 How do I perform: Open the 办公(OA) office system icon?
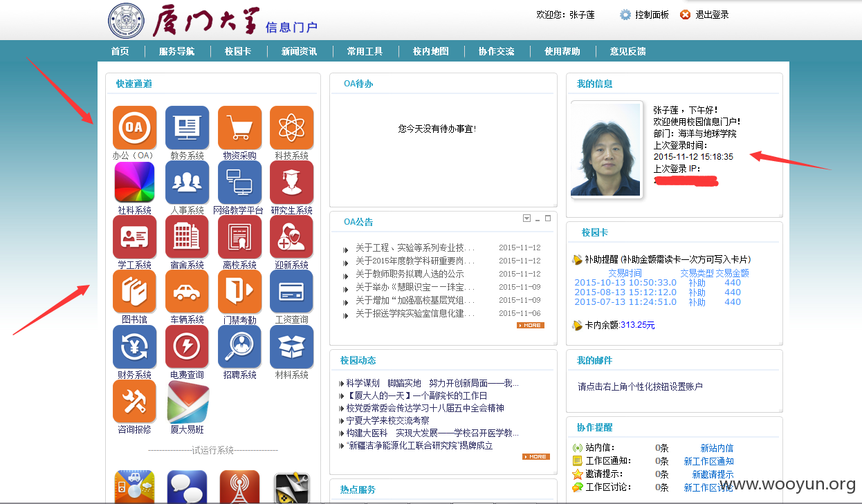(x=134, y=127)
